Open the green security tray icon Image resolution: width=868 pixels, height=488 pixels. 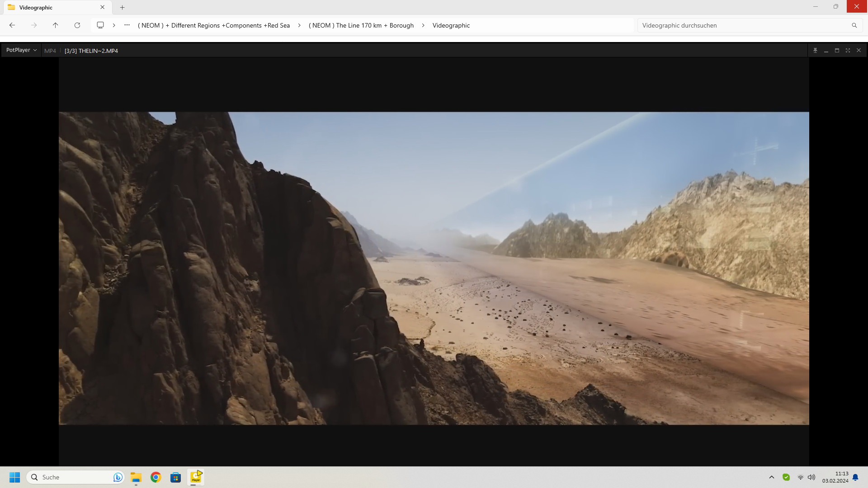[786, 477]
